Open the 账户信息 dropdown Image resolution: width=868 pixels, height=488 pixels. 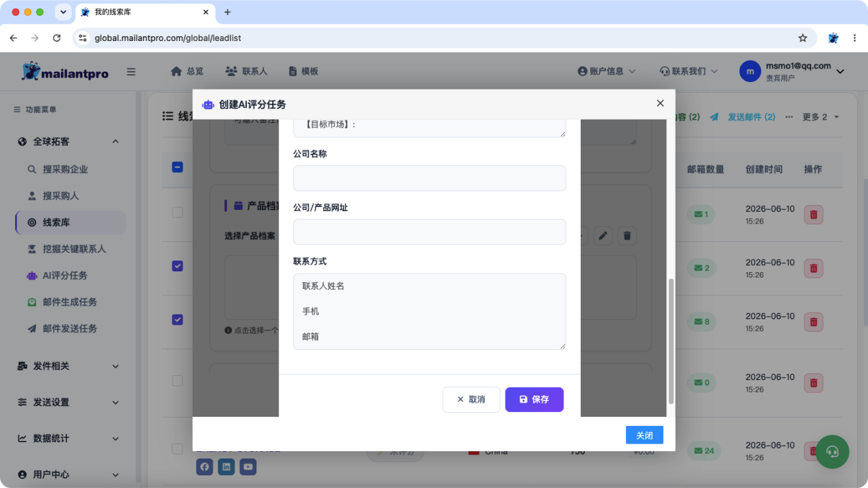click(x=607, y=71)
